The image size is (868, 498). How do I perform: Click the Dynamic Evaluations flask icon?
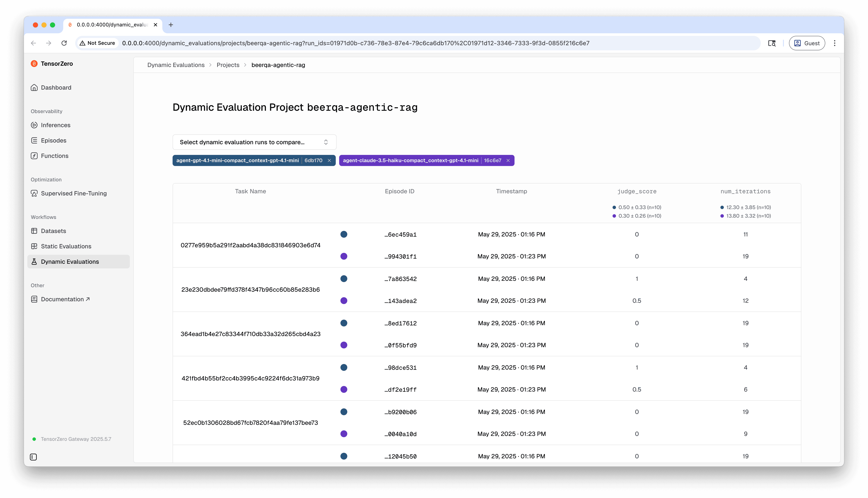point(34,261)
